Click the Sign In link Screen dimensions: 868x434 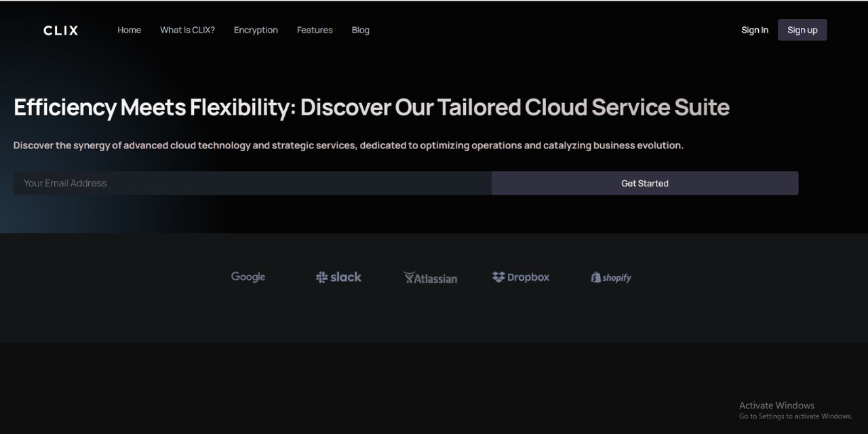[755, 30]
